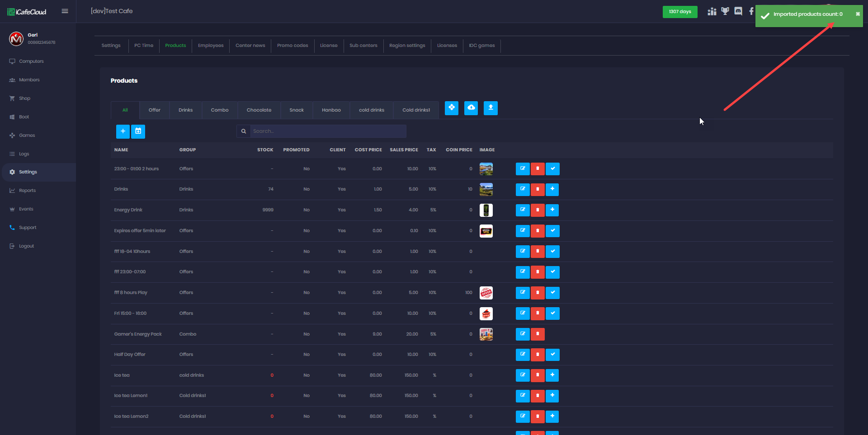Toggle checkmark for fff 8 hours Play
This screenshot has width=868, height=435.
[552, 293]
